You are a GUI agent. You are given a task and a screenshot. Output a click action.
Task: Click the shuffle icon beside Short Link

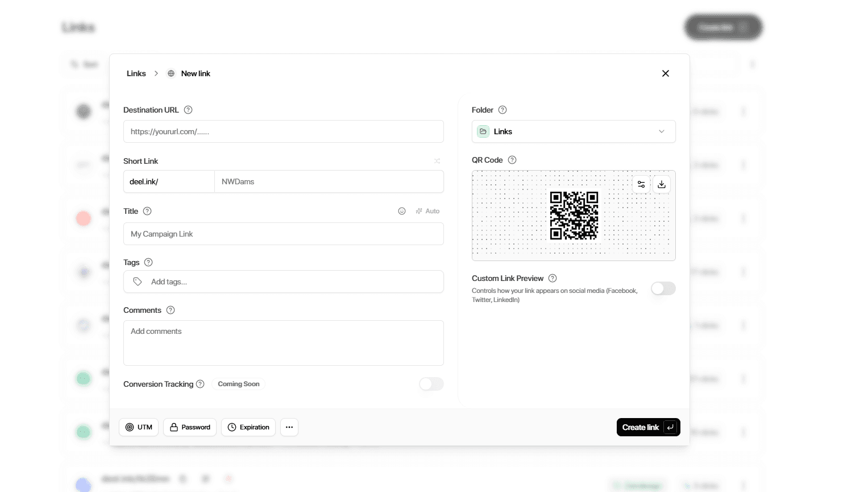pyautogui.click(x=437, y=161)
